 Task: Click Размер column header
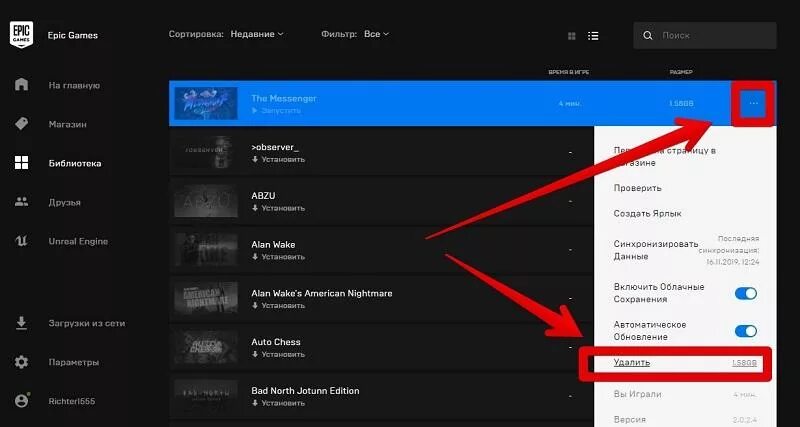click(x=681, y=72)
